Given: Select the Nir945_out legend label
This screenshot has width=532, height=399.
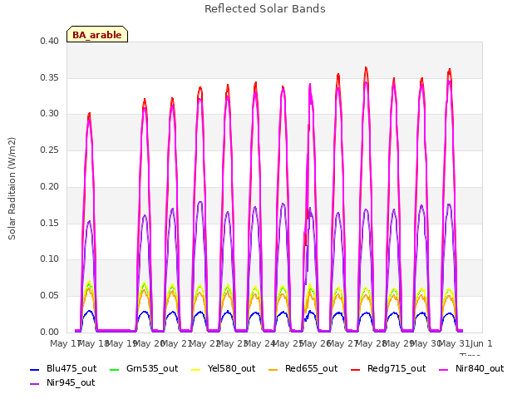Looking at the screenshot, I should coord(71,382).
